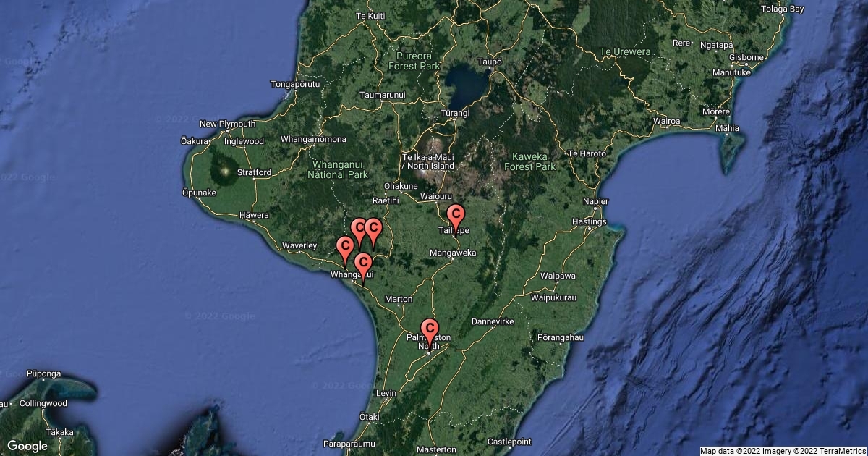Click the Mount Taranaki summit near Stratford
The image size is (868, 456).
(225, 172)
